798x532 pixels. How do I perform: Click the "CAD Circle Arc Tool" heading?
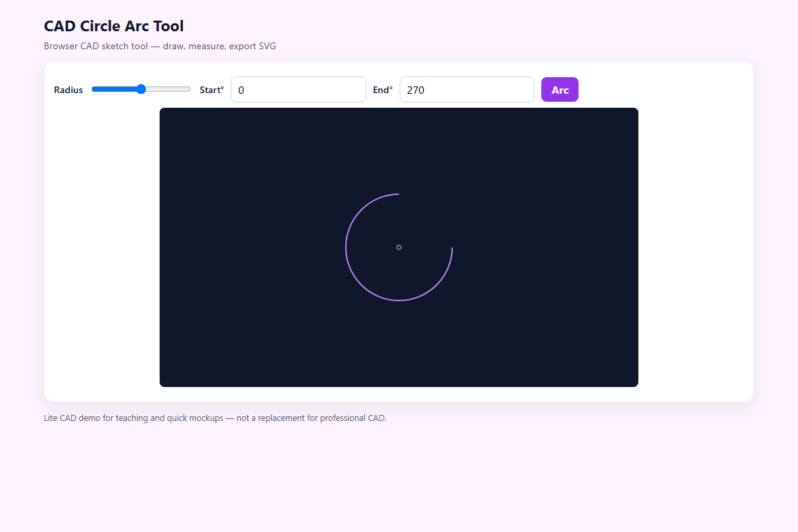click(x=114, y=27)
